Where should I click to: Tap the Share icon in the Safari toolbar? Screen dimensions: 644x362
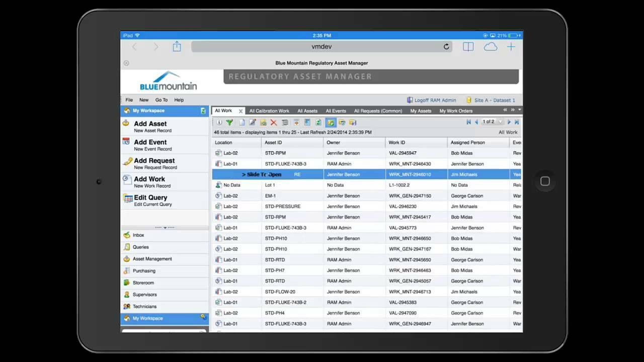click(x=177, y=46)
